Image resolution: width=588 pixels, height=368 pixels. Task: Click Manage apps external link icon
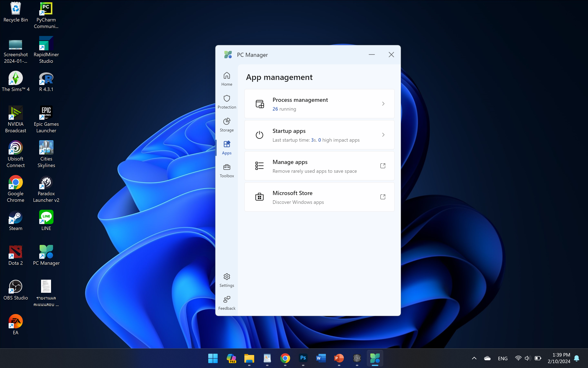click(383, 166)
